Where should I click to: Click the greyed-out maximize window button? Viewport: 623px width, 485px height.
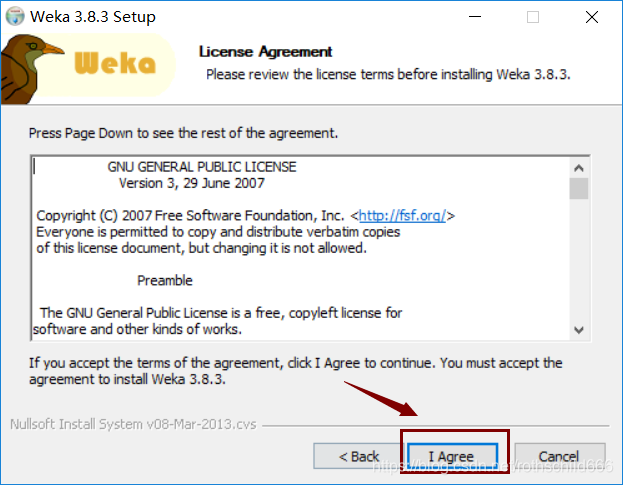coord(533,17)
